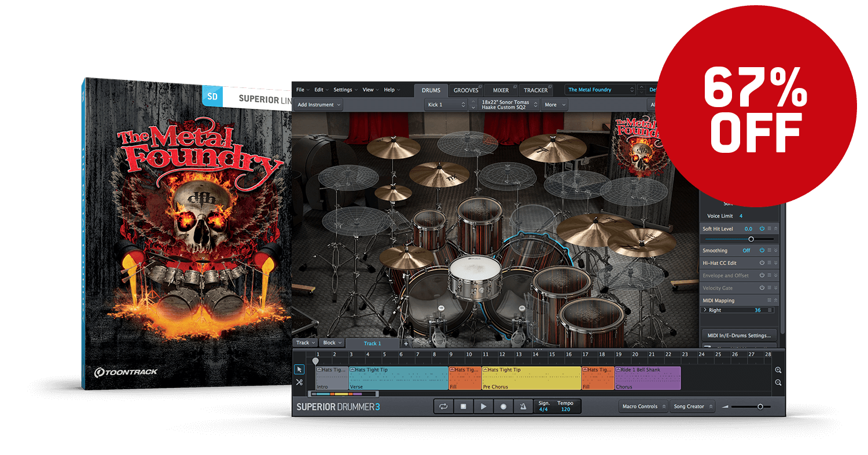Expand the Envelope and Offset section
Viewport: 868px width, 455px height.
pos(775,276)
